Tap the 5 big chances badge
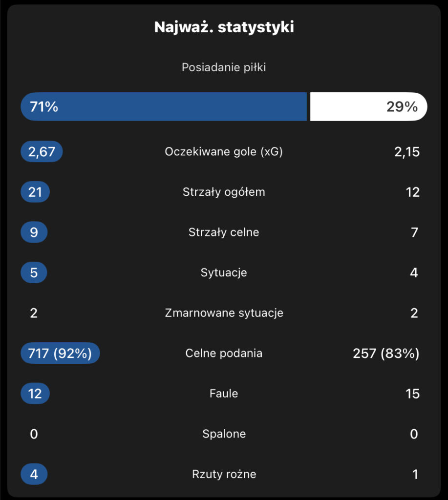This screenshot has height=500, width=448. pos(34,272)
